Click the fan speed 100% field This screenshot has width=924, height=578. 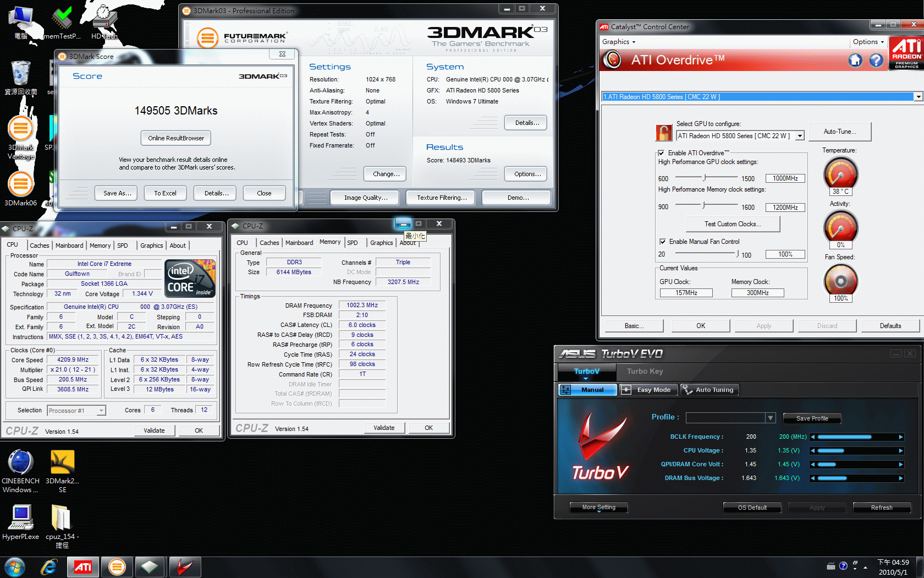785,254
